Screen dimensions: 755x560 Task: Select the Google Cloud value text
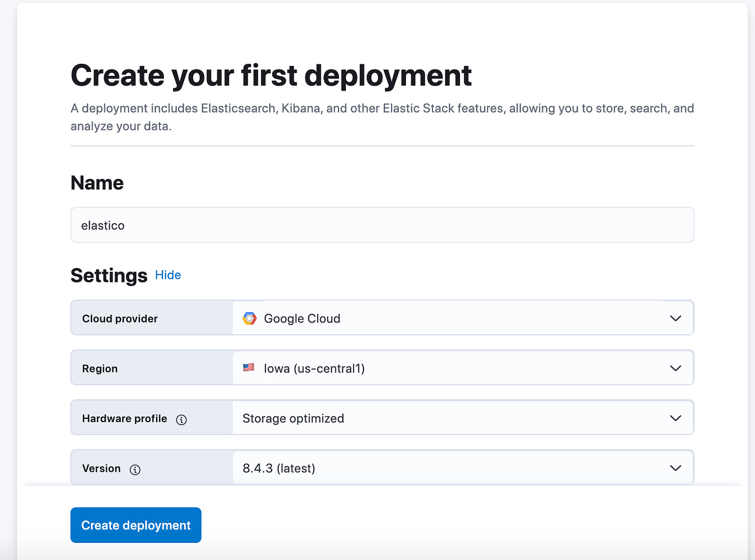pos(302,318)
